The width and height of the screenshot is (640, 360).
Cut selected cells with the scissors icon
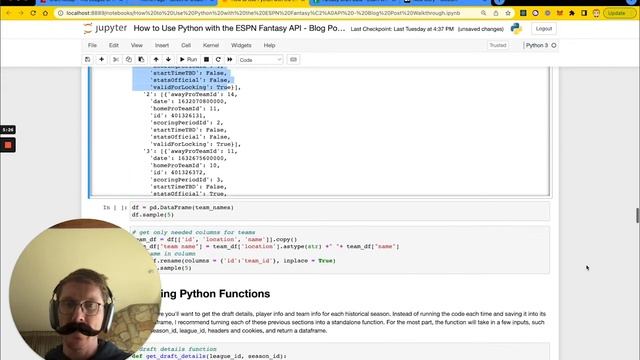116,60
